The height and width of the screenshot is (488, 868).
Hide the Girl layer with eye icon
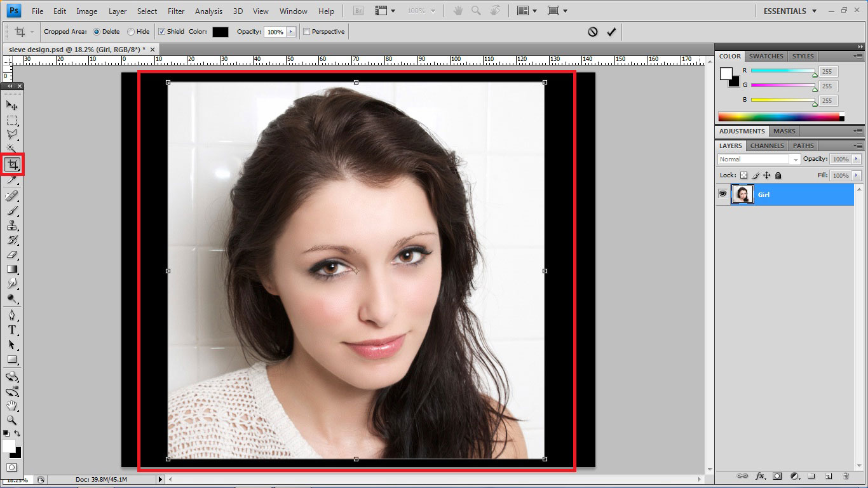722,194
